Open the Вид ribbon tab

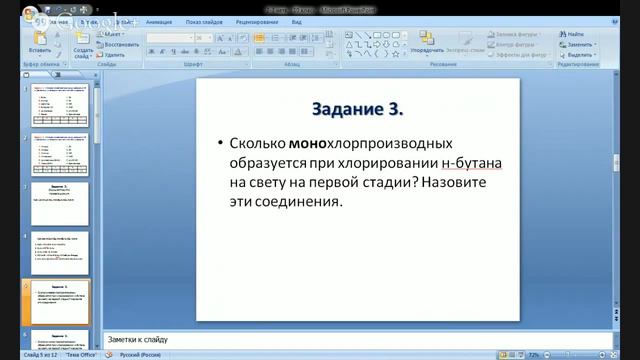pos(297,22)
